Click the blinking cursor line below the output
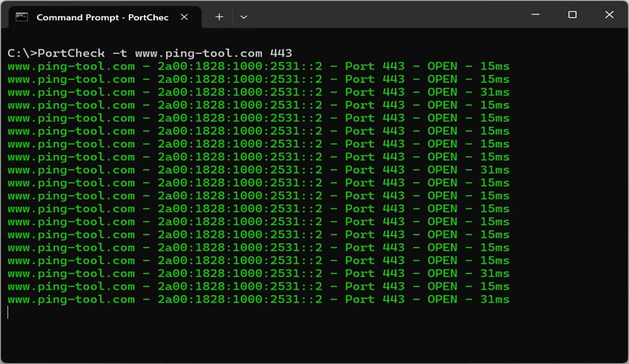Viewport: 629px width, 364px height. point(8,312)
